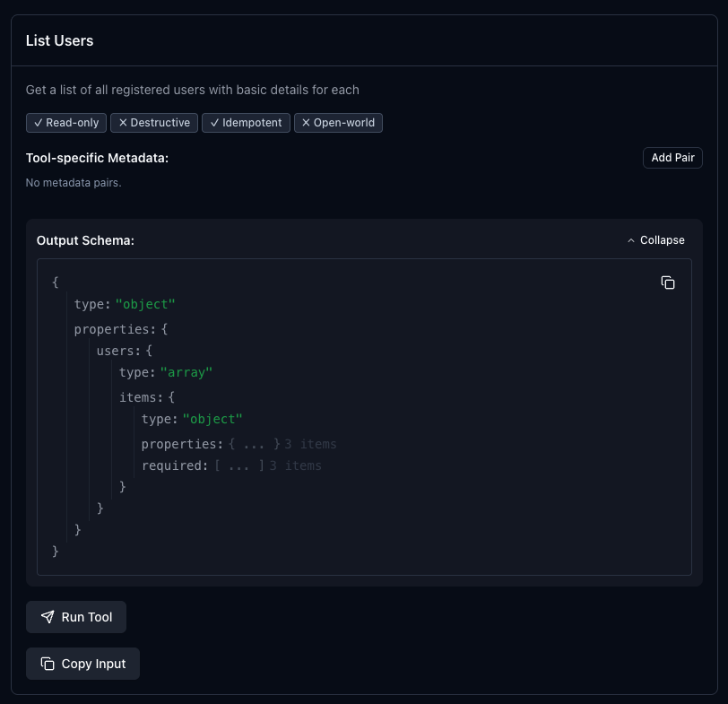Image resolution: width=728 pixels, height=704 pixels.
Task: Click the checkmark icon on the Idempotent badge
Action: click(215, 123)
